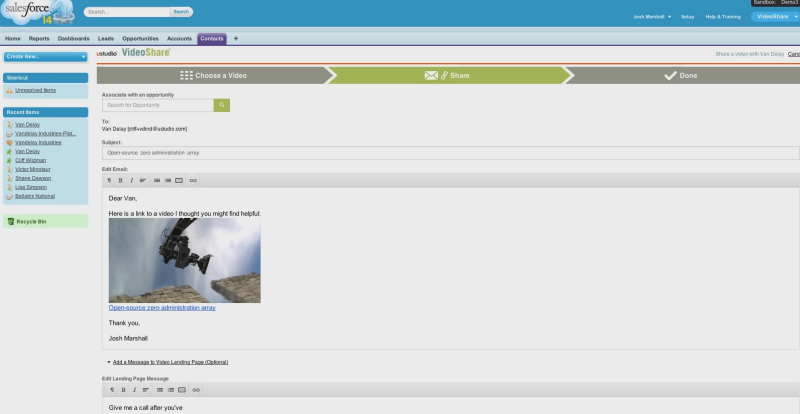Open the Dashboards tab
The width and height of the screenshot is (800, 414).
pos(73,39)
